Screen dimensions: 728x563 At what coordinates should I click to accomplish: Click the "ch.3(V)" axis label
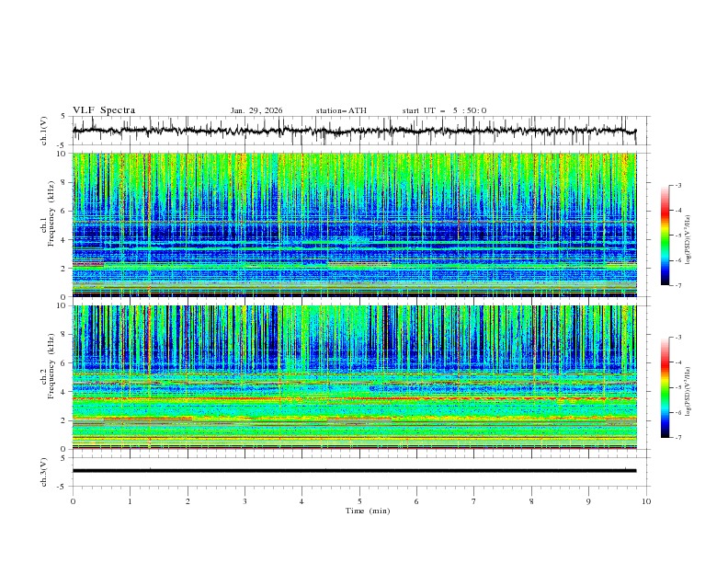click(x=44, y=472)
